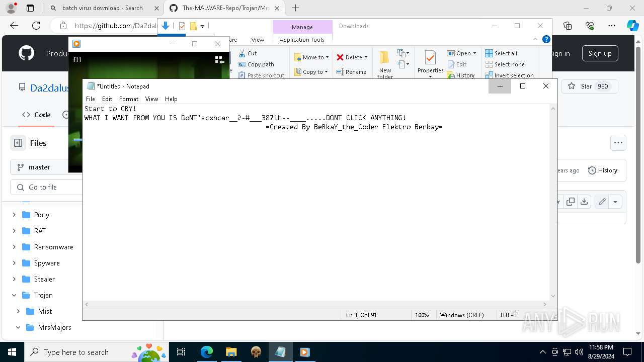Open a new browser tab with plus
The width and height of the screenshot is (644, 362).
[296, 8]
